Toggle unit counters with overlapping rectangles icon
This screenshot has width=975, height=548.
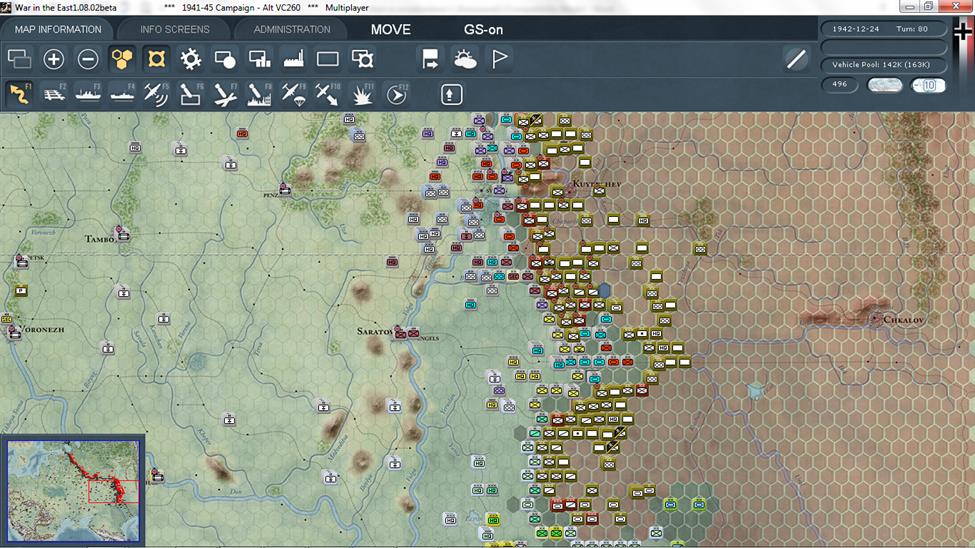(x=19, y=59)
